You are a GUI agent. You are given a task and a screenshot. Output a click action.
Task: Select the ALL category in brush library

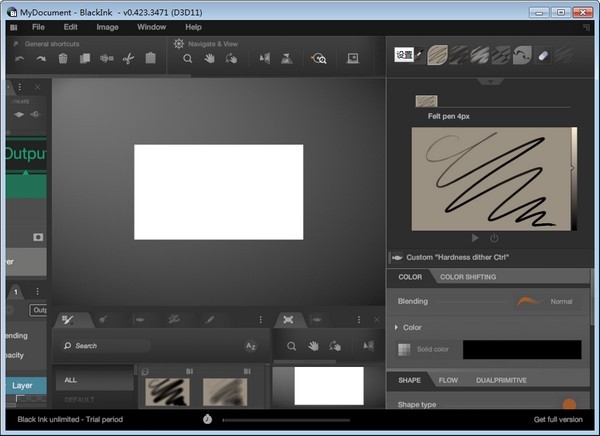point(70,380)
